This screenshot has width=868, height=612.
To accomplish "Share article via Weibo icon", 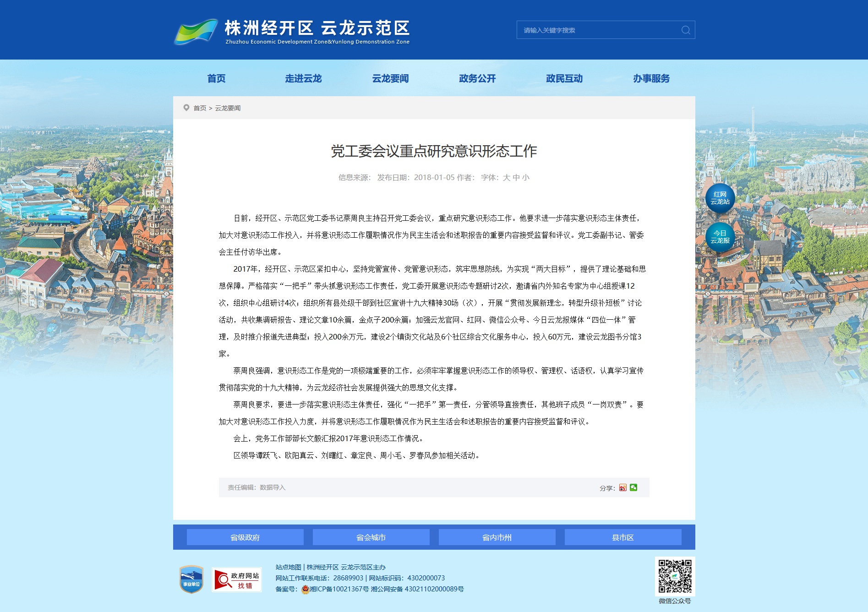I will coord(622,487).
